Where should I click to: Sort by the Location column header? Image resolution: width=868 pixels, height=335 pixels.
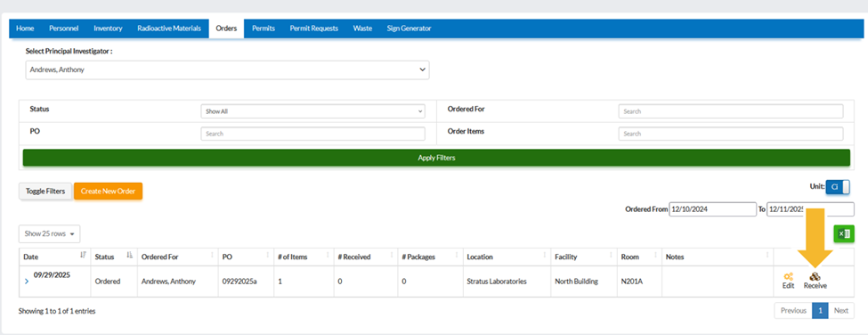tap(507, 257)
